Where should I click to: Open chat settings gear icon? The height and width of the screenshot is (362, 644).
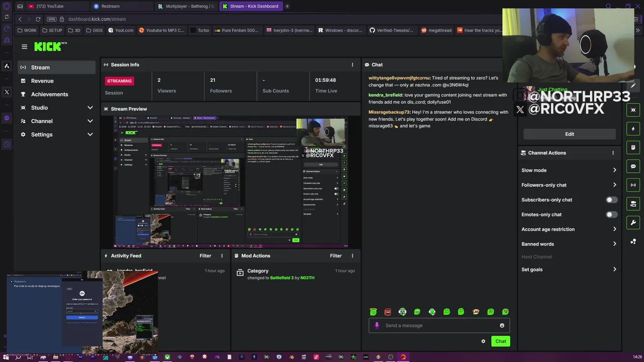click(483, 341)
